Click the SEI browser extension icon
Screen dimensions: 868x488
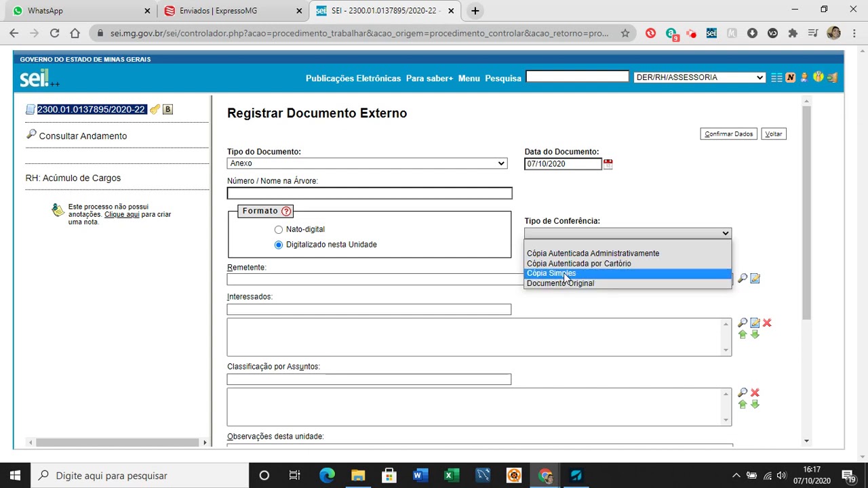[711, 33]
